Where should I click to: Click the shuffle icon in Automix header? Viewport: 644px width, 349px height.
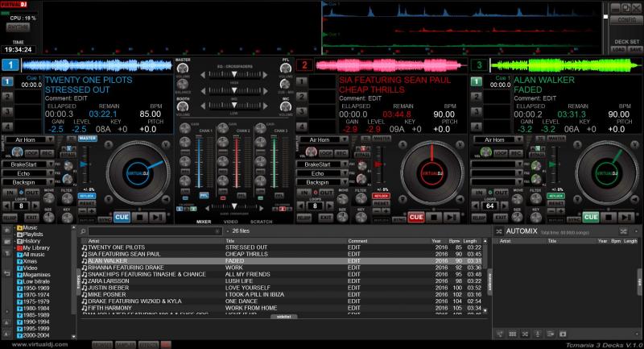tap(623, 231)
